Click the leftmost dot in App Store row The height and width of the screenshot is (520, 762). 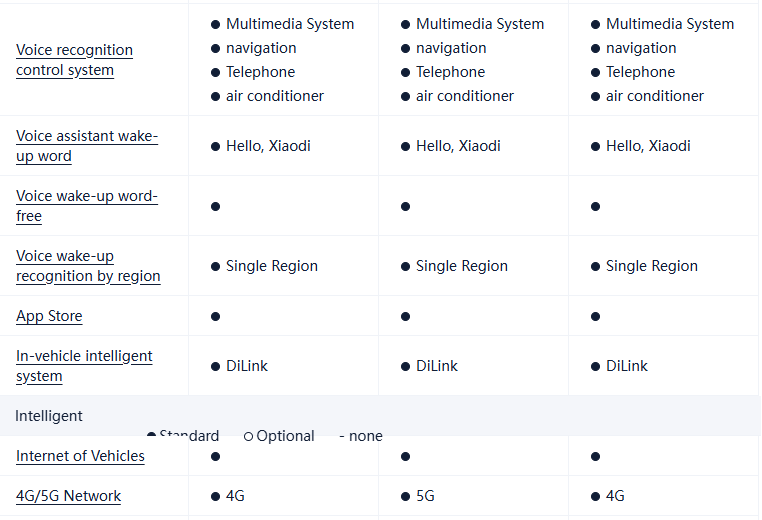[x=215, y=316]
